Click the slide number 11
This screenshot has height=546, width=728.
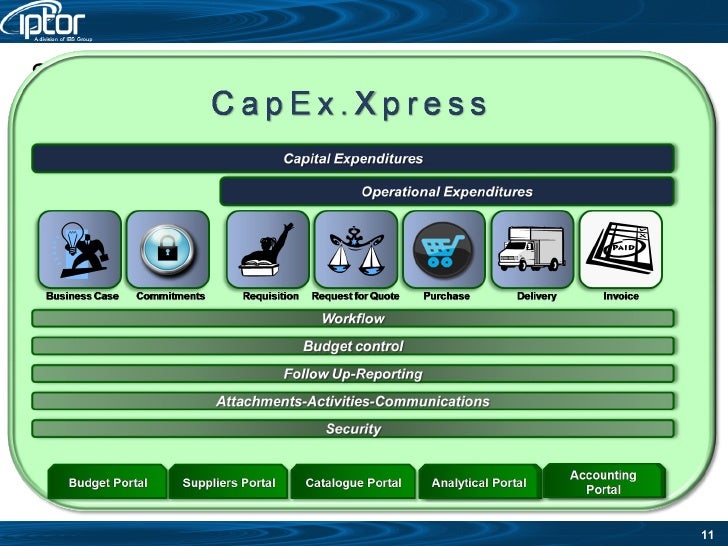[707, 535]
